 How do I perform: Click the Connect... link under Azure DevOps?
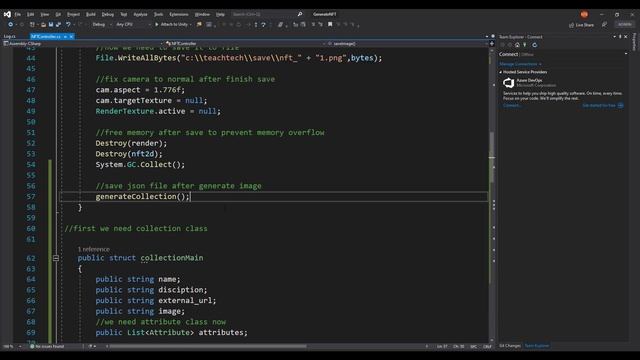click(512, 105)
